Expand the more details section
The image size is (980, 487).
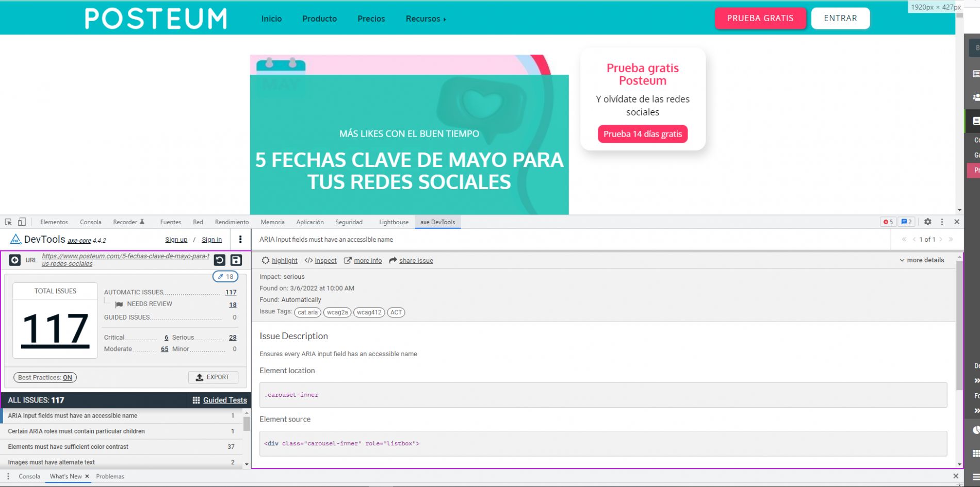922,260
